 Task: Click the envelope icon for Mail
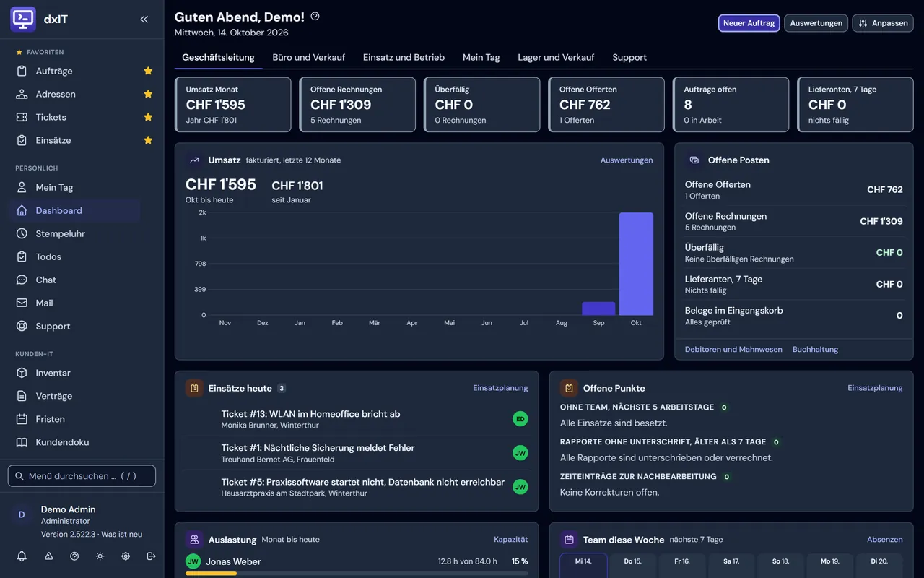coord(22,303)
